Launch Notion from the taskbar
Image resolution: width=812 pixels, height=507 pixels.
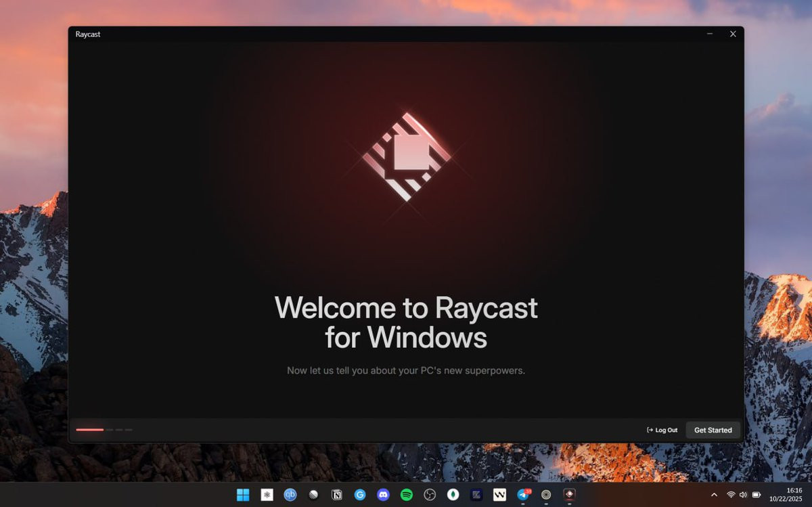tap(336, 495)
